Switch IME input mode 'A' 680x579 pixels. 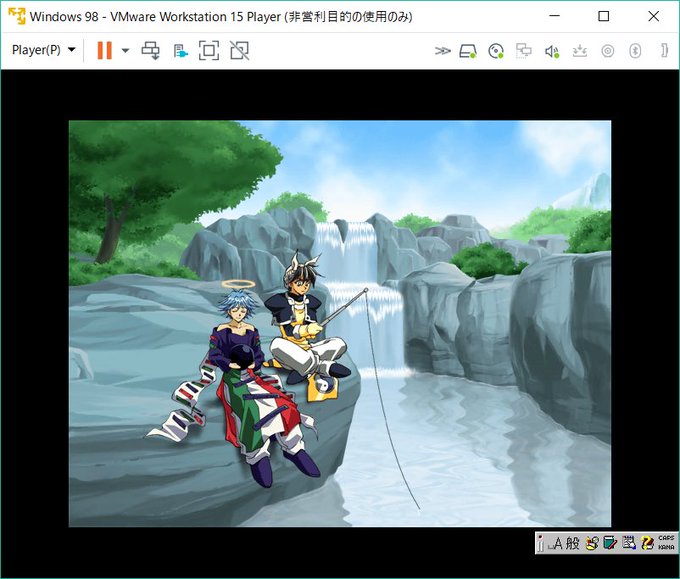pyautogui.click(x=556, y=543)
